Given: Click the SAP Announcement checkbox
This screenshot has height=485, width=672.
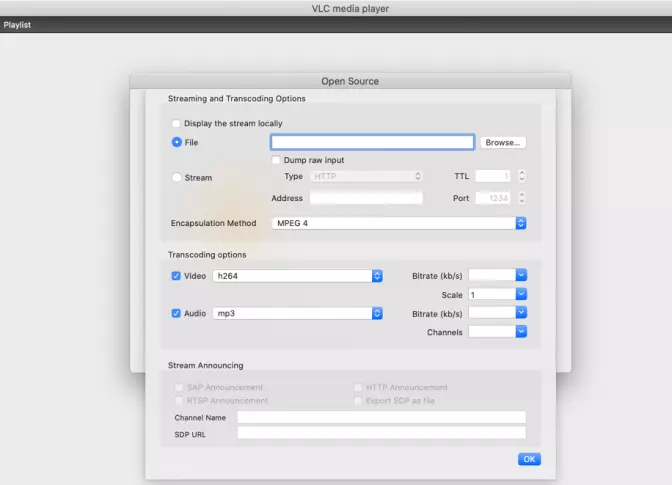Looking at the screenshot, I should (179, 387).
